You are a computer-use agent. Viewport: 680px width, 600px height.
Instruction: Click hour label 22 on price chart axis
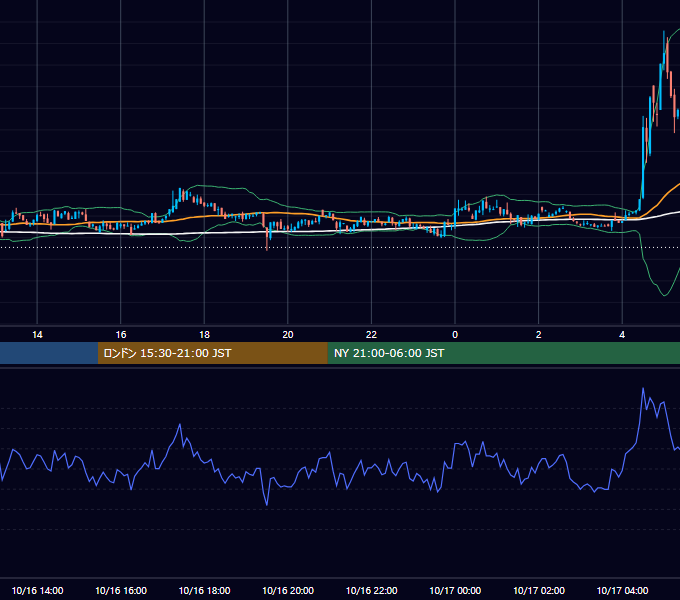click(371, 335)
